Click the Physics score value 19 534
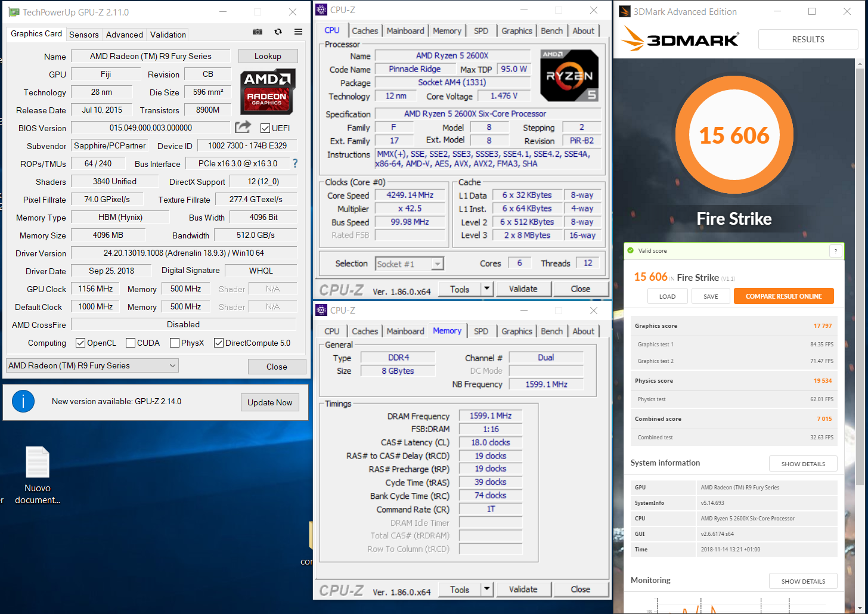 coord(823,381)
